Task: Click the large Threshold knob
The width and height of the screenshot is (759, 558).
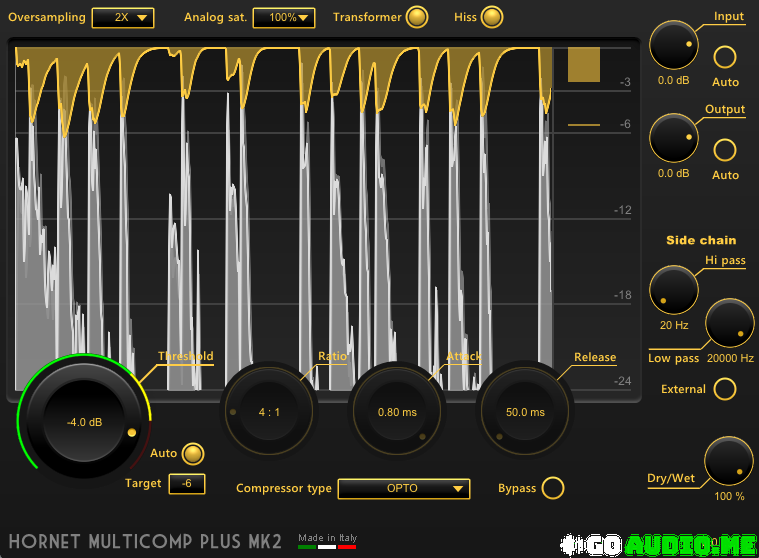Action: point(84,422)
